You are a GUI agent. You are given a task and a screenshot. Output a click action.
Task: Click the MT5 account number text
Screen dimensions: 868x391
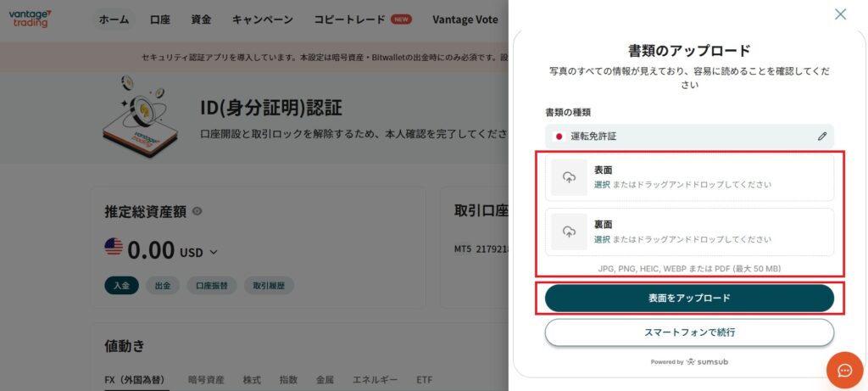(480, 249)
